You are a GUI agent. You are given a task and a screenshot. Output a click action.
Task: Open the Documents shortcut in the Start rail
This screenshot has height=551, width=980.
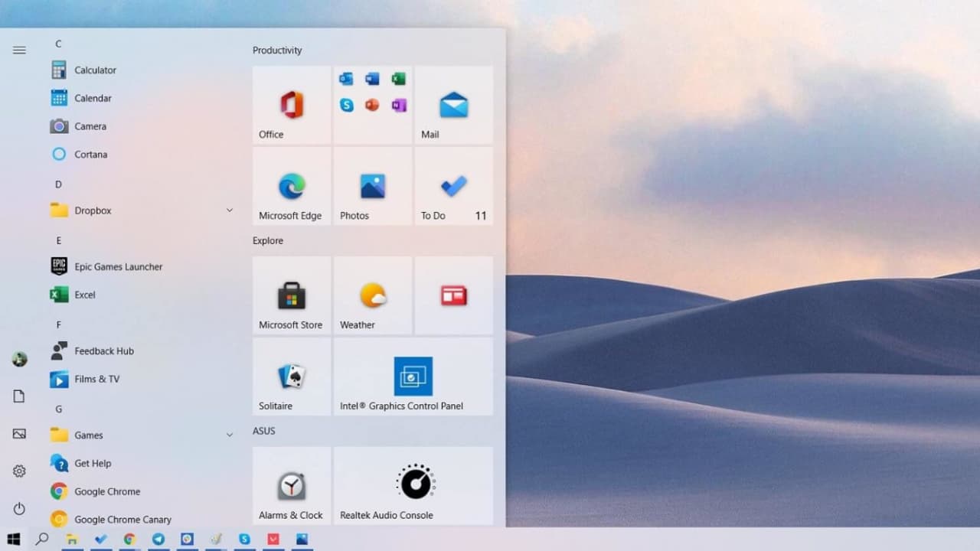(x=19, y=396)
